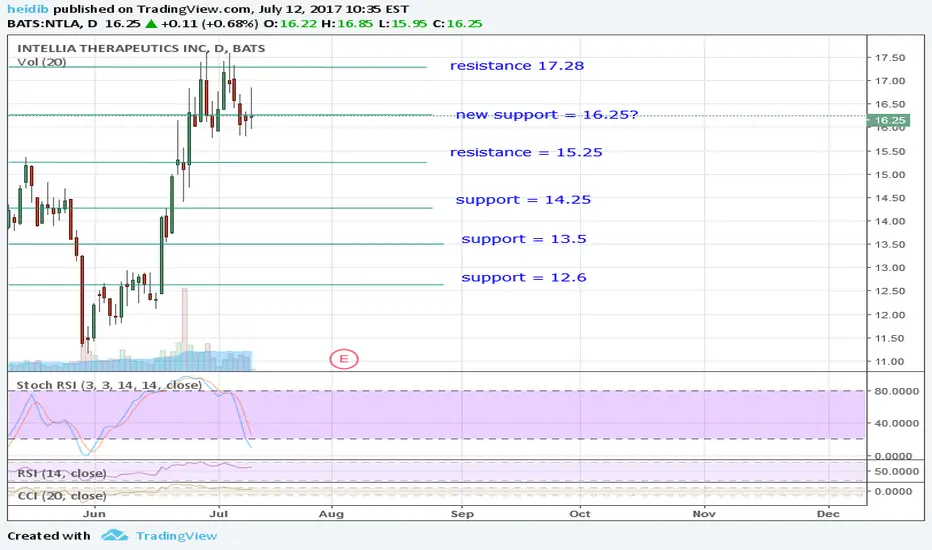Screen dimensions: 932x550
Task: Open heidib author profile link
Action: click(27, 9)
